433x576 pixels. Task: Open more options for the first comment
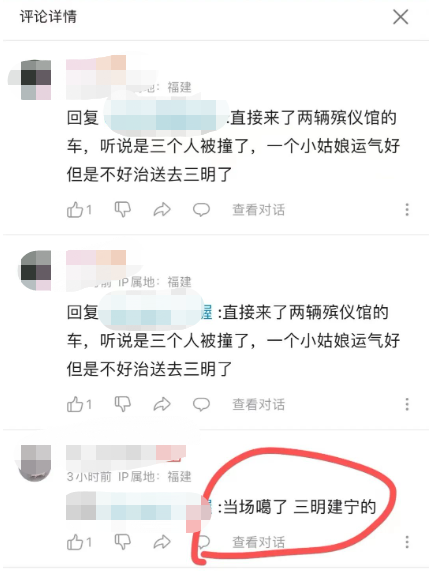tap(407, 209)
